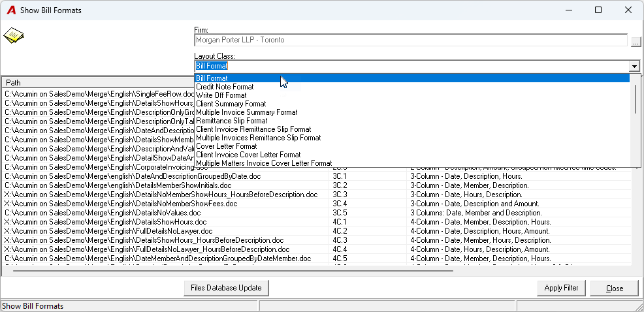Select Bill Format in the dropdown list
This screenshot has width=644, height=312.
[x=412, y=78]
